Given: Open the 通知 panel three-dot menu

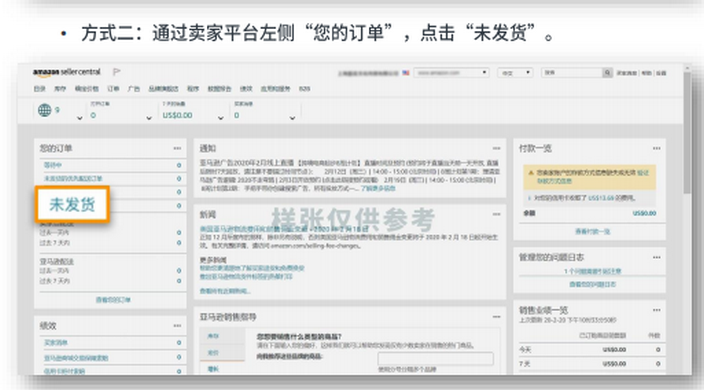Looking at the screenshot, I should (496, 148).
